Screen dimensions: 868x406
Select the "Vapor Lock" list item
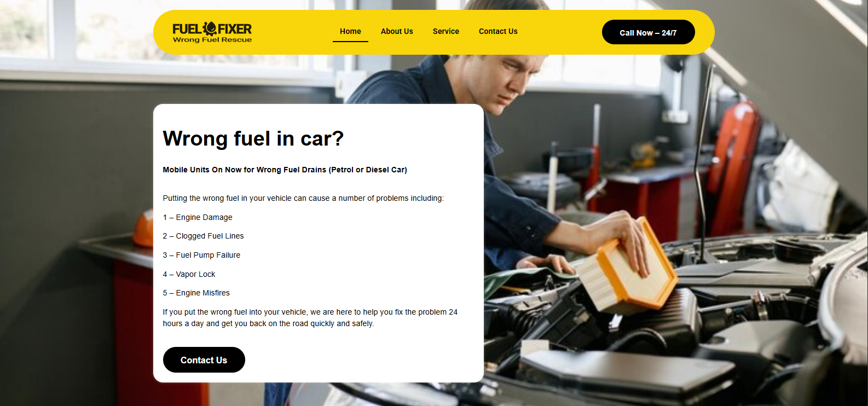[189, 274]
